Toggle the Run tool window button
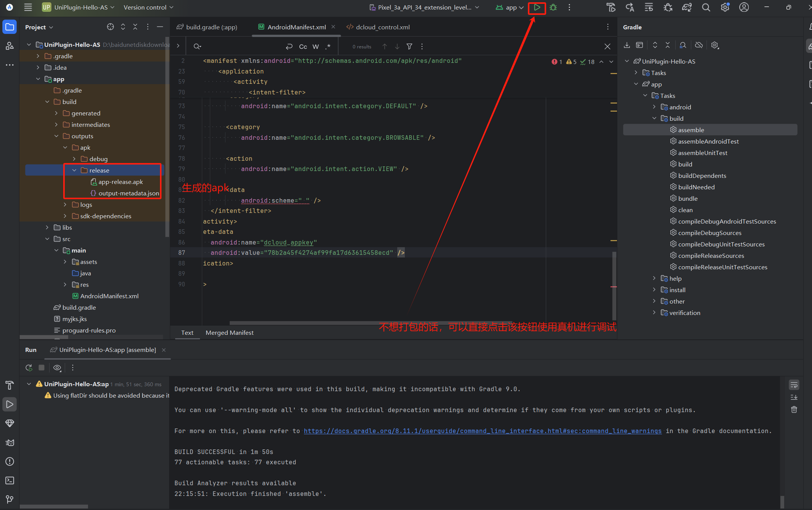The width and height of the screenshot is (812, 510). [10, 404]
